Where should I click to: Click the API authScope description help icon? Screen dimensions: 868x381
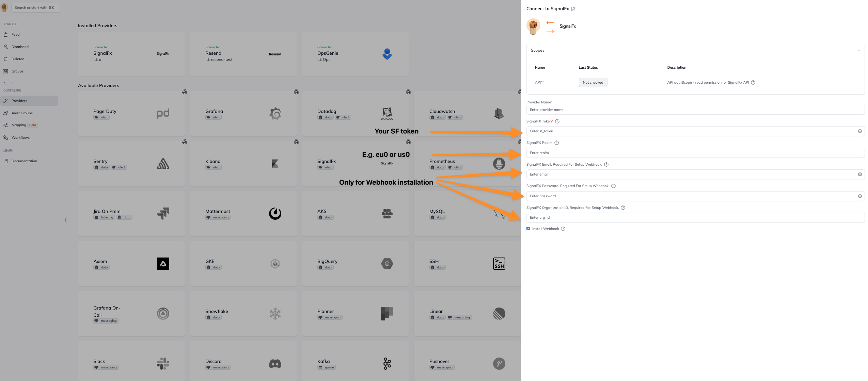753,83
